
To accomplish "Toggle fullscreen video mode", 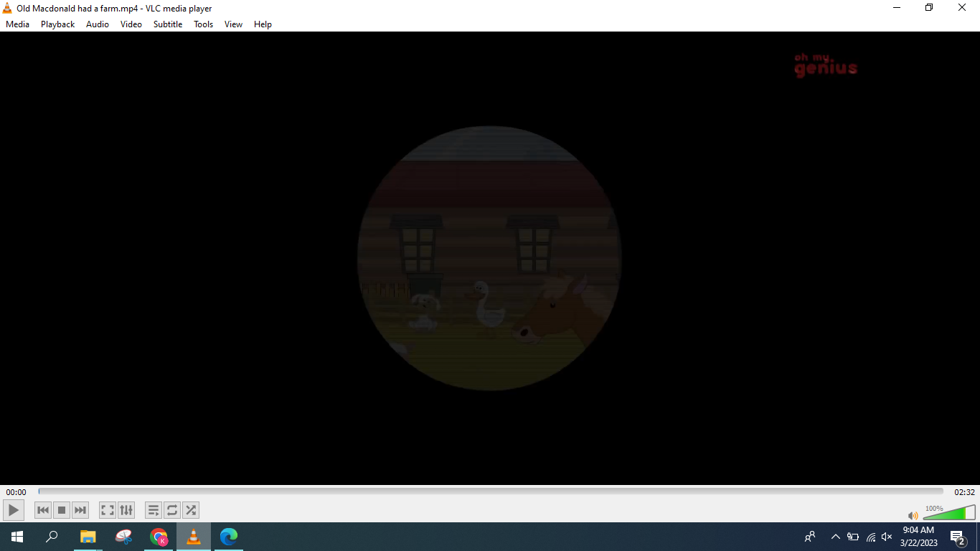I will point(108,510).
